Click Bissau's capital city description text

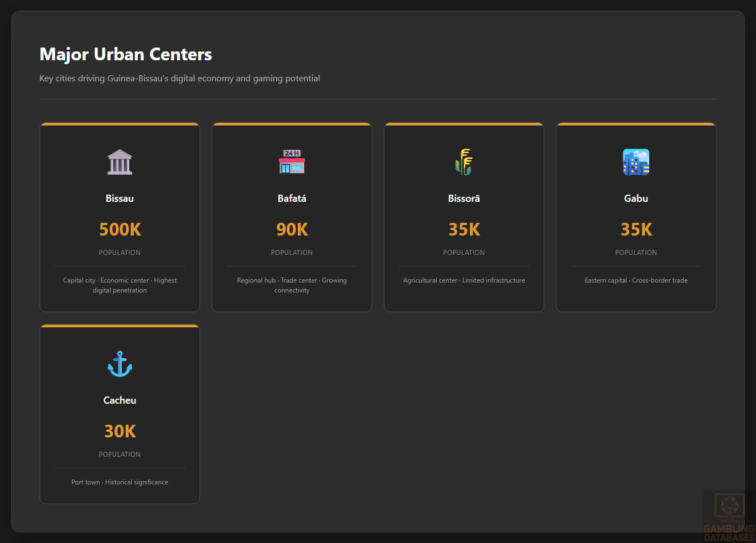tap(120, 285)
